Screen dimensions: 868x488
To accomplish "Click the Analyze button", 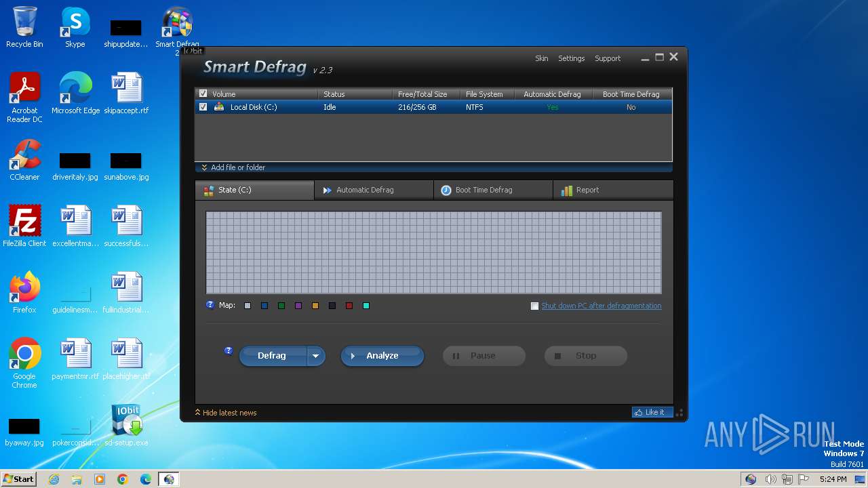I will 382,356.
